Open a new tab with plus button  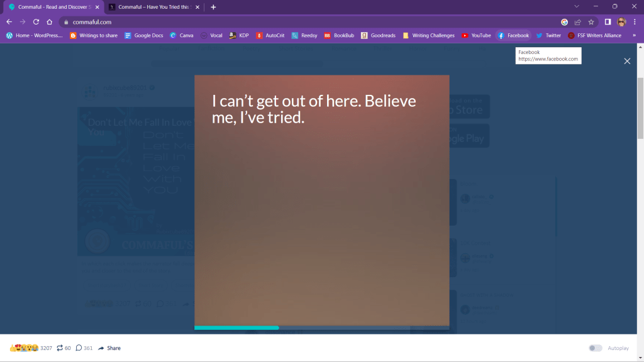pyautogui.click(x=213, y=7)
